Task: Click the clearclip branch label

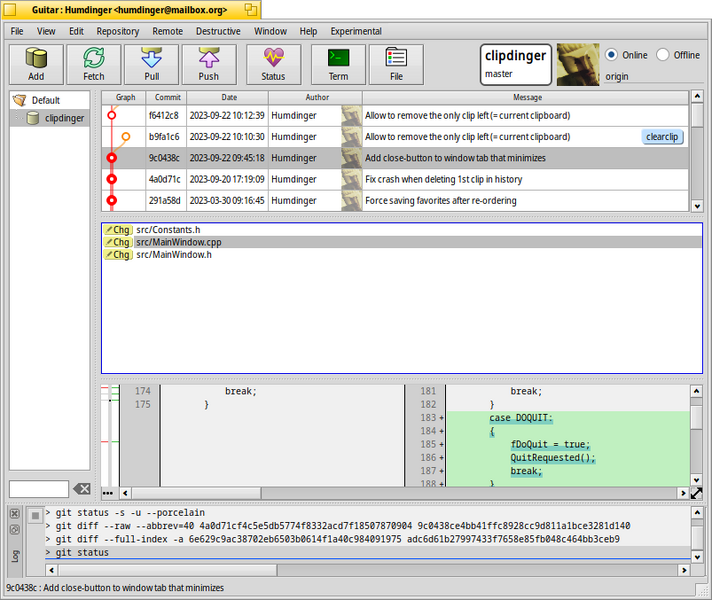Action: click(x=662, y=137)
